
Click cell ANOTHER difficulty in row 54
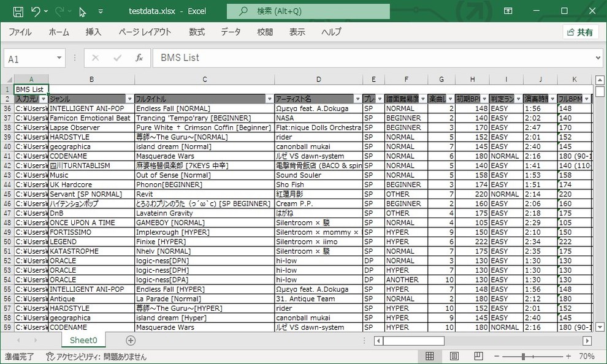click(x=406, y=279)
